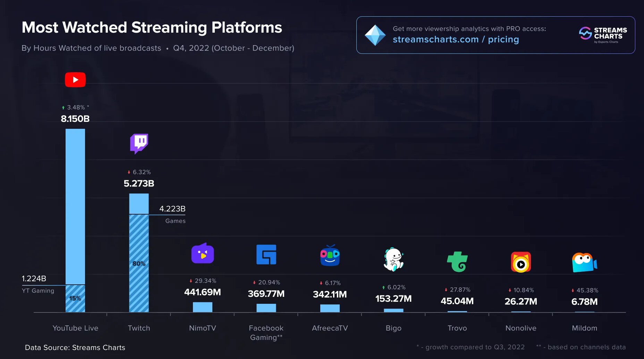Open the Streams Charts logo
This screenshot has width=644, height=359.
tap(603, 35)
